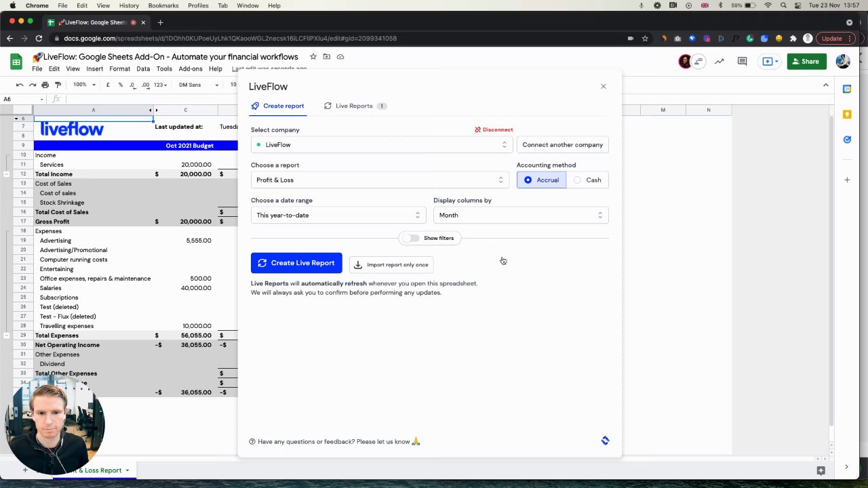Close the LiveFlow dialog
This screenshot has width=868, height=488.
603,86
